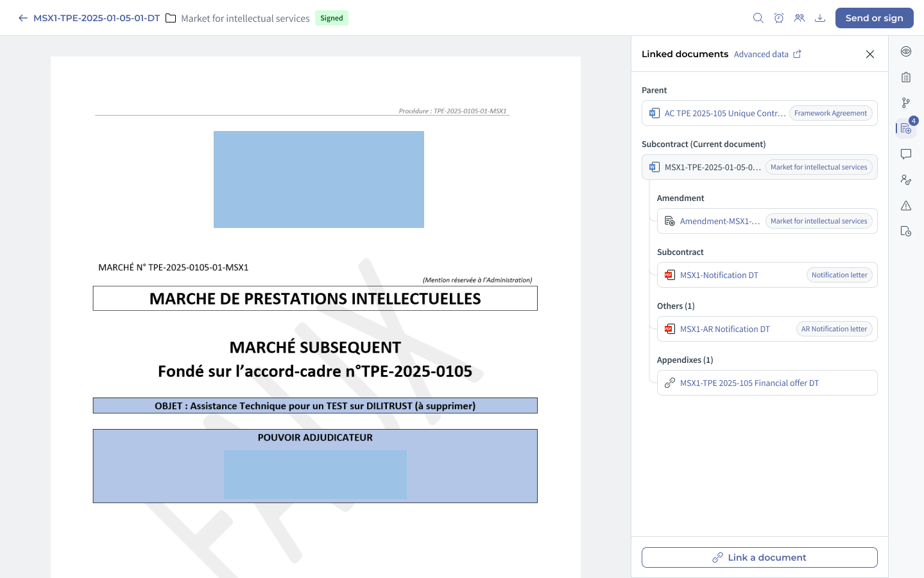
Task: Open the participants people icon
Action: coord(800,18)
